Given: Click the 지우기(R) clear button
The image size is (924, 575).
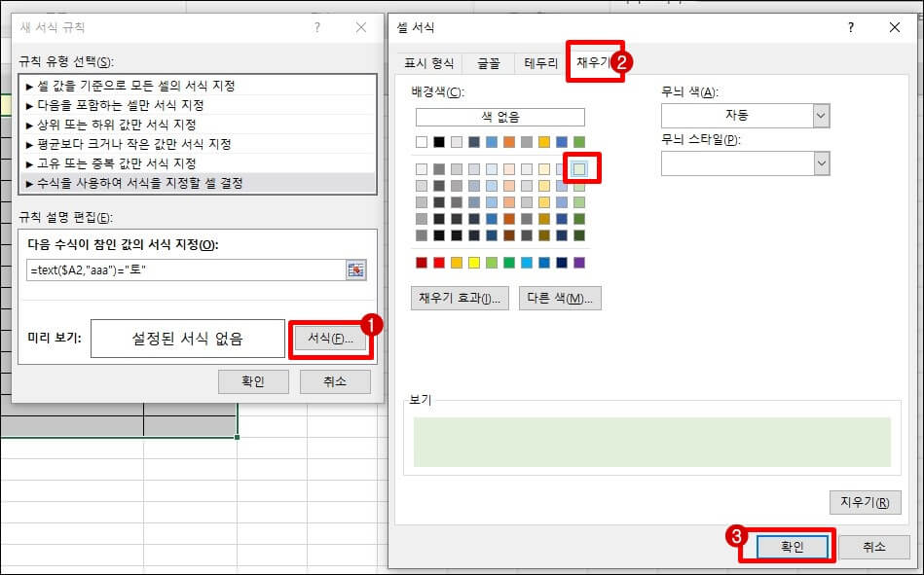Looking at the screenshot, I should coord(865,503).
